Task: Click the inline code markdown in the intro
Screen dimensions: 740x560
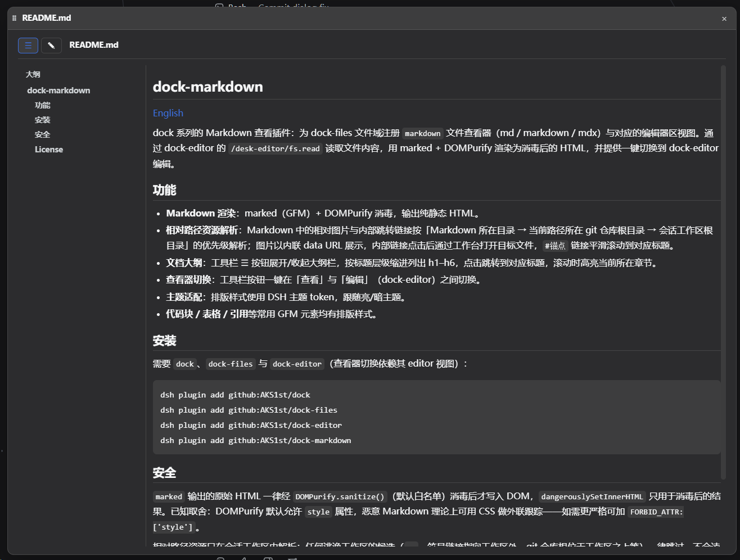Action: (423, 134)
